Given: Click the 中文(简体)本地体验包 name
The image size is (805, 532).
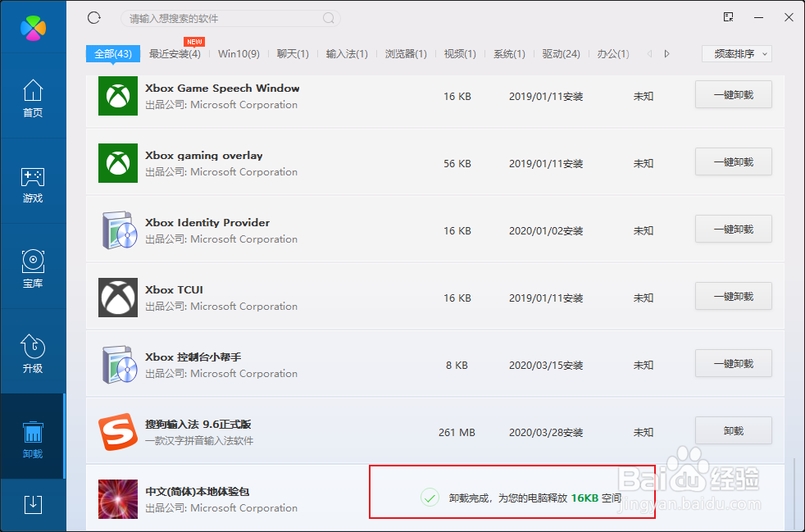Looking at the screenshot, I should coord(197,492).
